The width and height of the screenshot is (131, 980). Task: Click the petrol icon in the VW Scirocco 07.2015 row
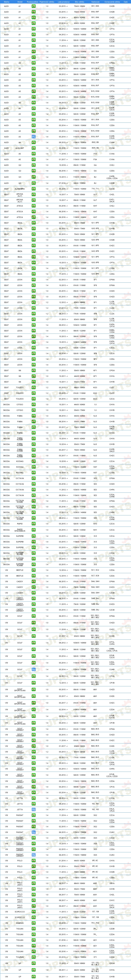coord(34,917)
